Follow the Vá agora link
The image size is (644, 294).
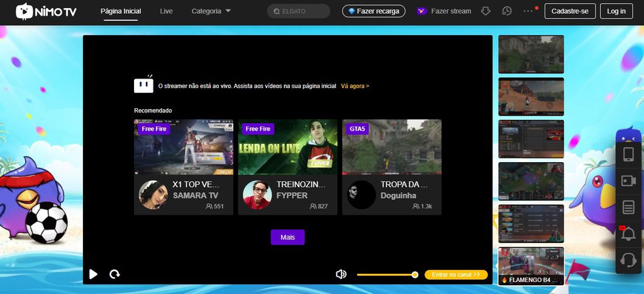click(x=355, y=86)
